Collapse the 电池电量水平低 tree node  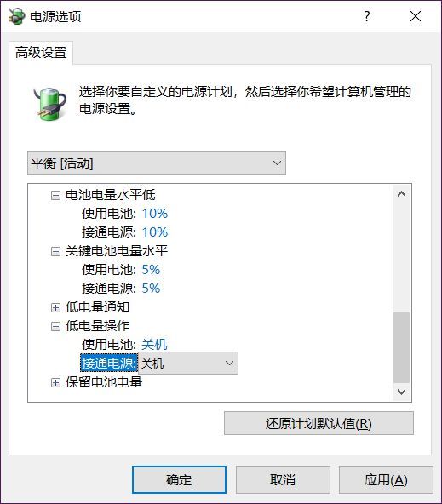[55, 195]
